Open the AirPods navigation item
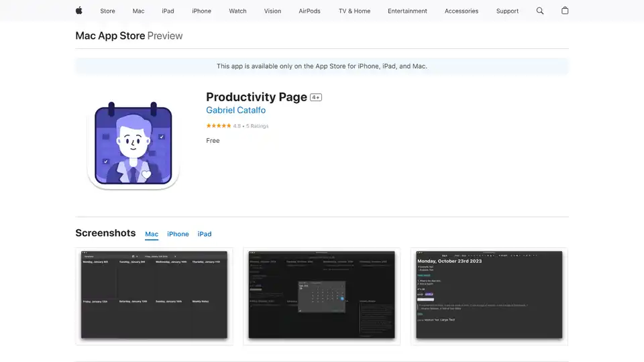Screen dimensions: 644x362 click(x=310, y=11)
